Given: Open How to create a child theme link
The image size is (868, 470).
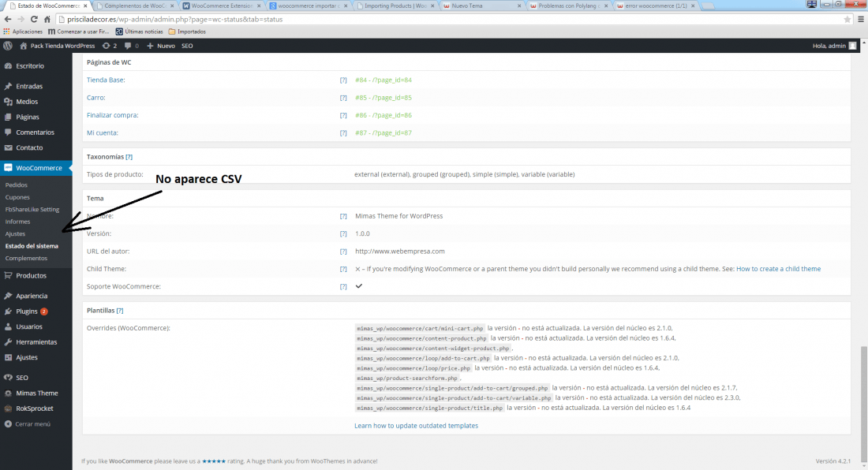Looking at the screenshot, I should (x=778, y=269).
